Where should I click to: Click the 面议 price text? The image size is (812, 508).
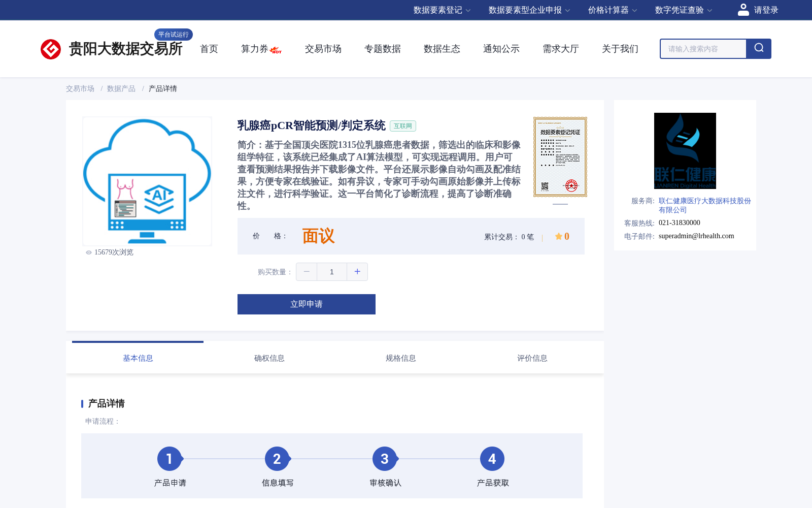pyautogui.click(x=318, y=236)
